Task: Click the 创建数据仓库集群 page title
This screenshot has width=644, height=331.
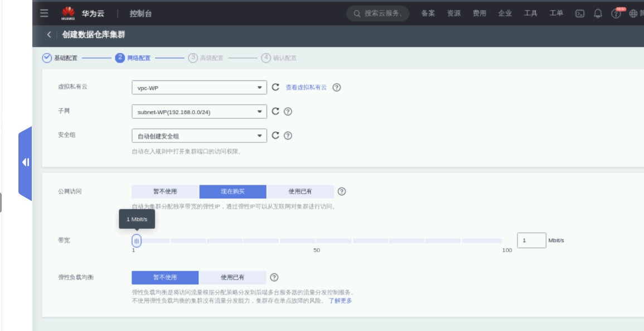Action: pos(94,35)
